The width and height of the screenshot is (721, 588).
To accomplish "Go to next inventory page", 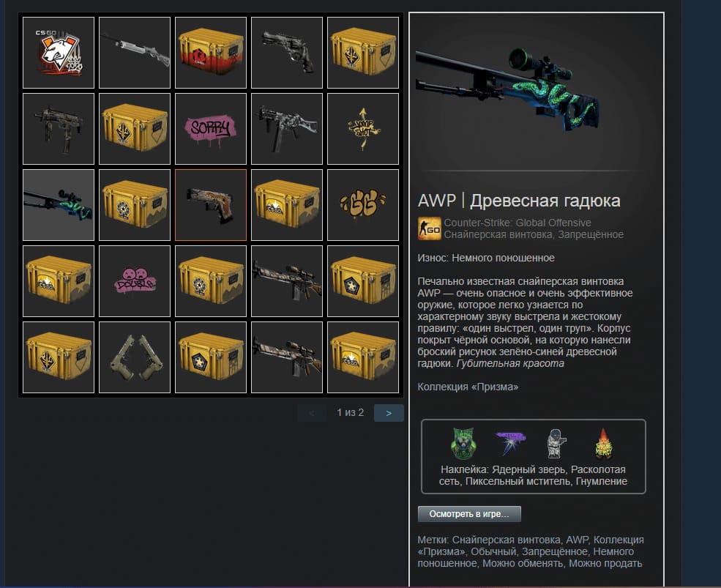I will tap(389, 413).
